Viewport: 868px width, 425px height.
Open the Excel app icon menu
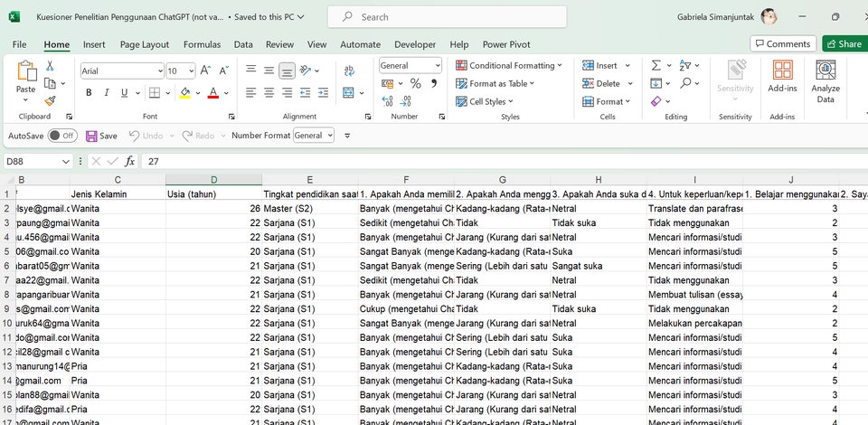(x=14, y=16)
